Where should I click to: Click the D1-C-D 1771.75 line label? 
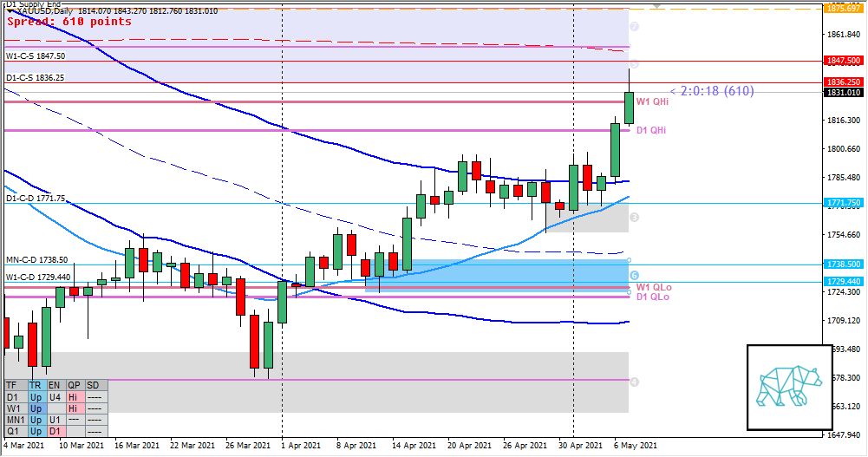(36, 199)
